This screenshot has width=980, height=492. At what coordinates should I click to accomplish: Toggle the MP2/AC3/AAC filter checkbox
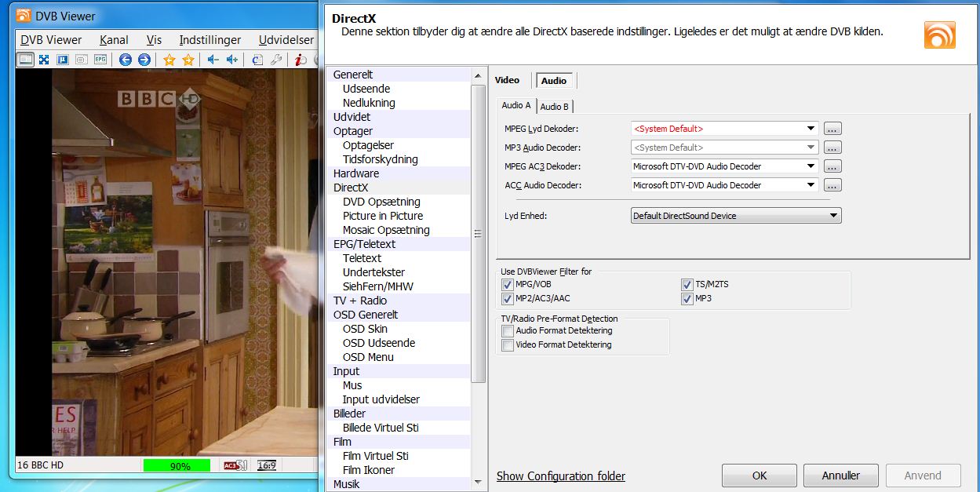(508, 298)
